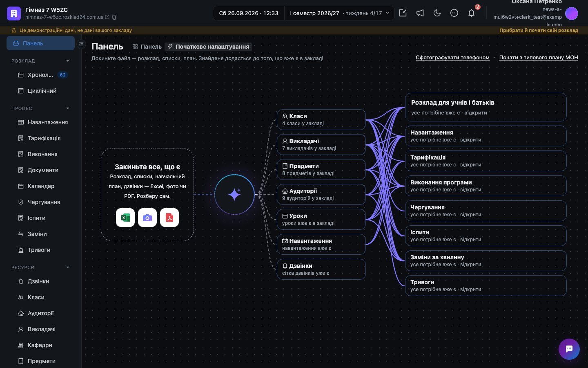This screenshot has height=368, width=588.
Task: Open Календар in the sidebar
Action: click(41, 186)
